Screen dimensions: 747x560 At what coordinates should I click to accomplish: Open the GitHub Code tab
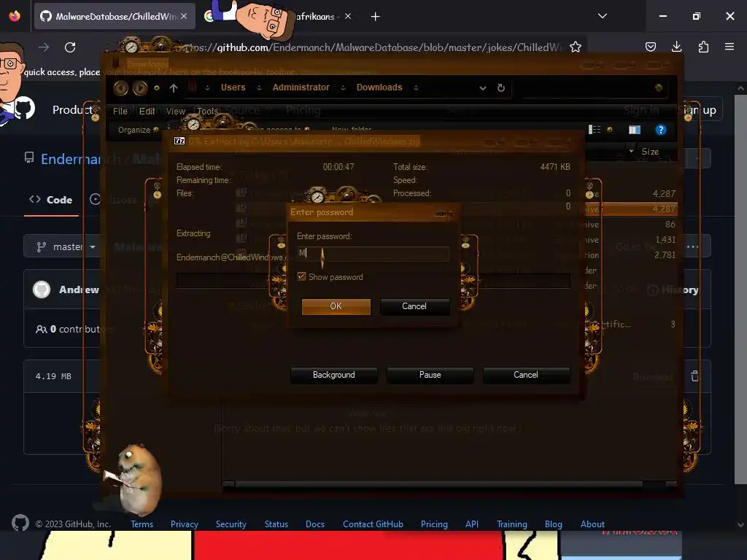51,200
